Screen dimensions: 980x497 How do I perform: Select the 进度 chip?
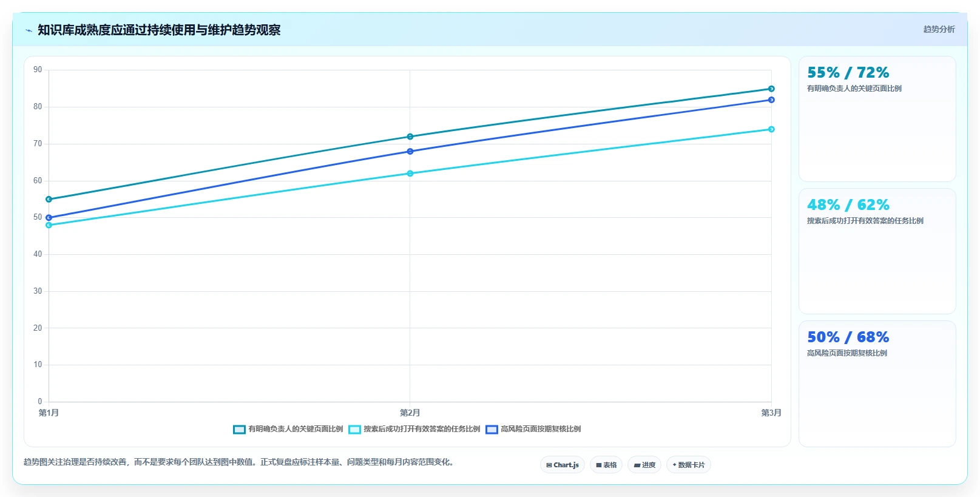tap(644, 465)
